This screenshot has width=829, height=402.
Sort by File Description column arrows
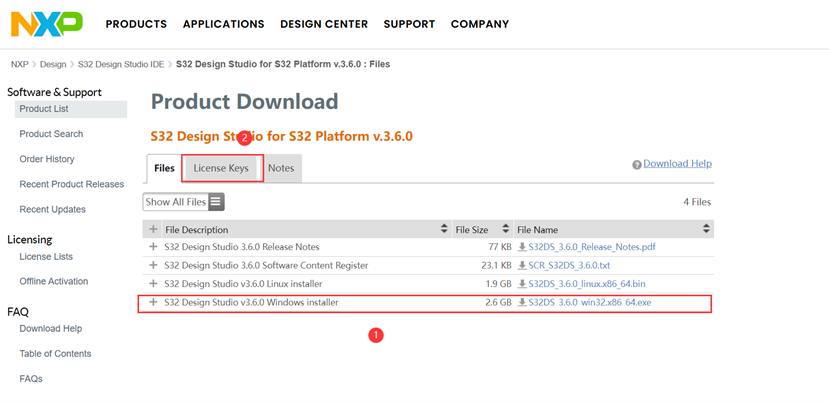tap(445, 230)
